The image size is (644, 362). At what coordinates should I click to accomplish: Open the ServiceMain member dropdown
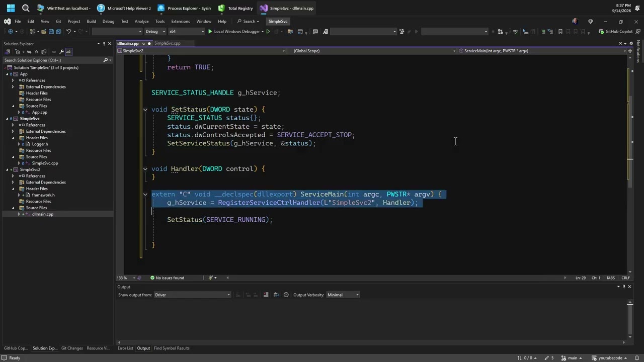pyautogui.click(x=543, y=51)
